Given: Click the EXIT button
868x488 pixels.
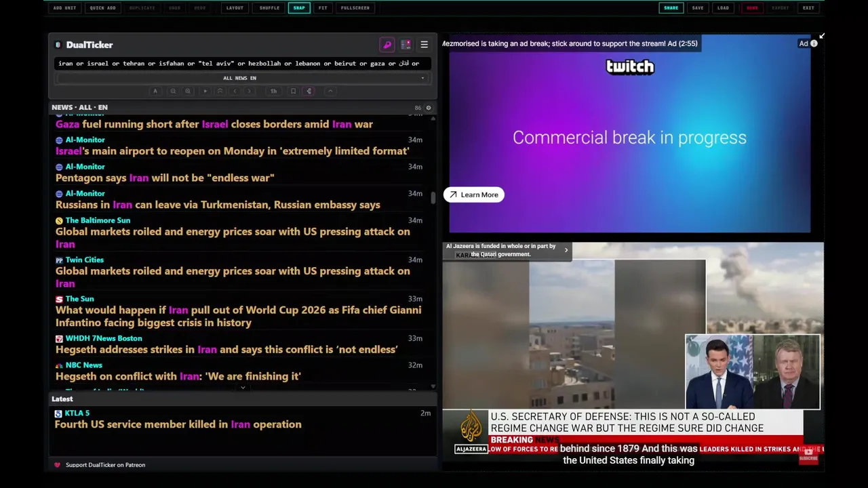Looking at the screenshot, I should [808, 8].
